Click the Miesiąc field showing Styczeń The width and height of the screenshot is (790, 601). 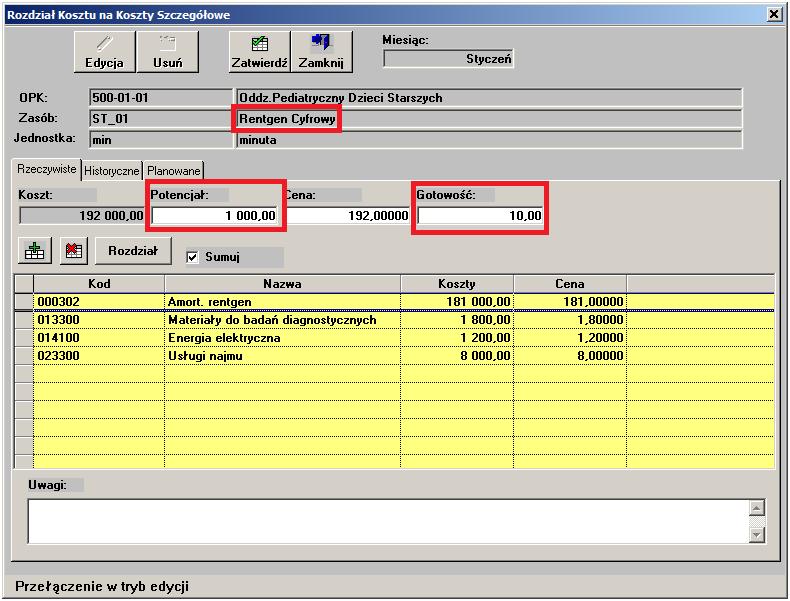click(x=448, y=59)
